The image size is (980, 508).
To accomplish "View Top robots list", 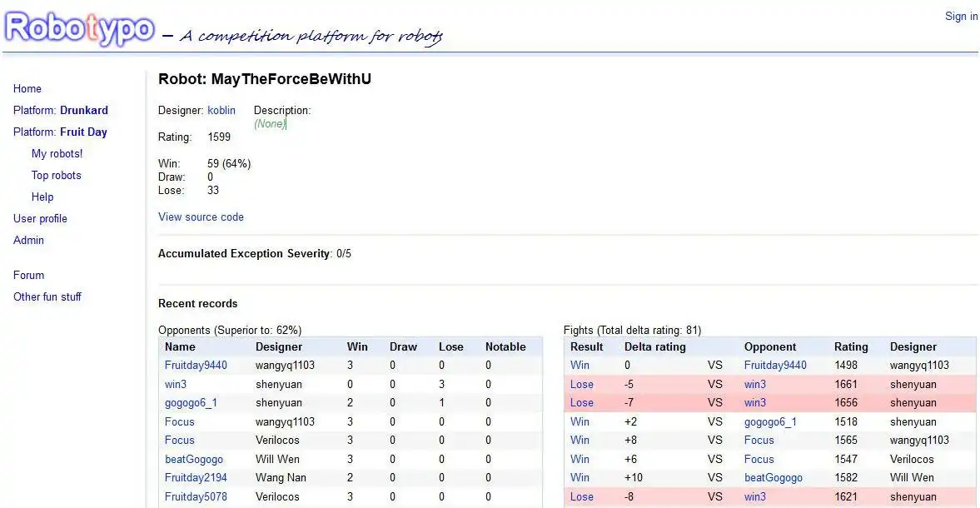I will point(57,176).
